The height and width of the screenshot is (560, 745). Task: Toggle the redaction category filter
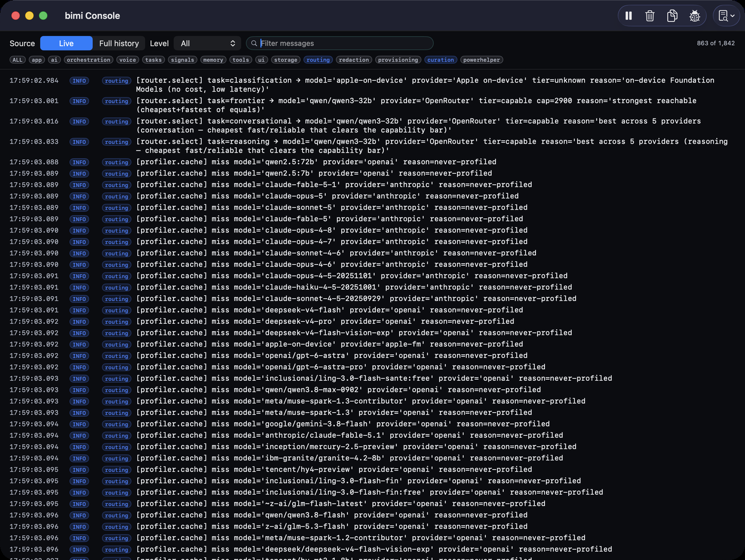354,60
